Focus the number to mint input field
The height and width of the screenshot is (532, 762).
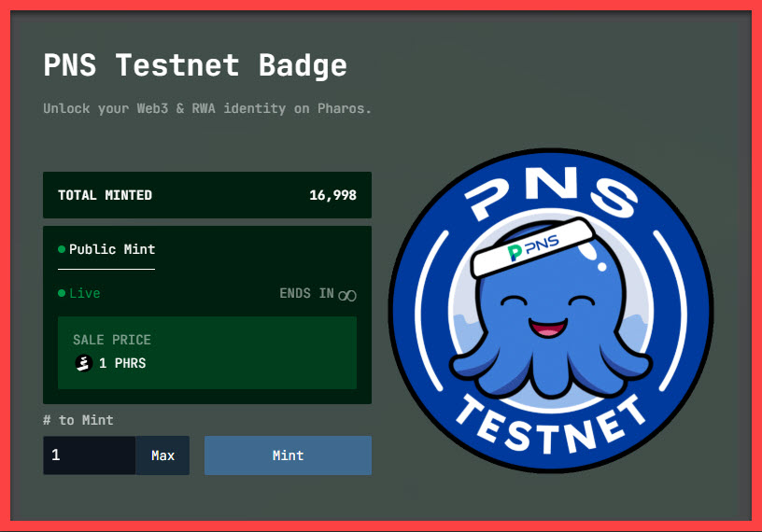tap(90, 455)
